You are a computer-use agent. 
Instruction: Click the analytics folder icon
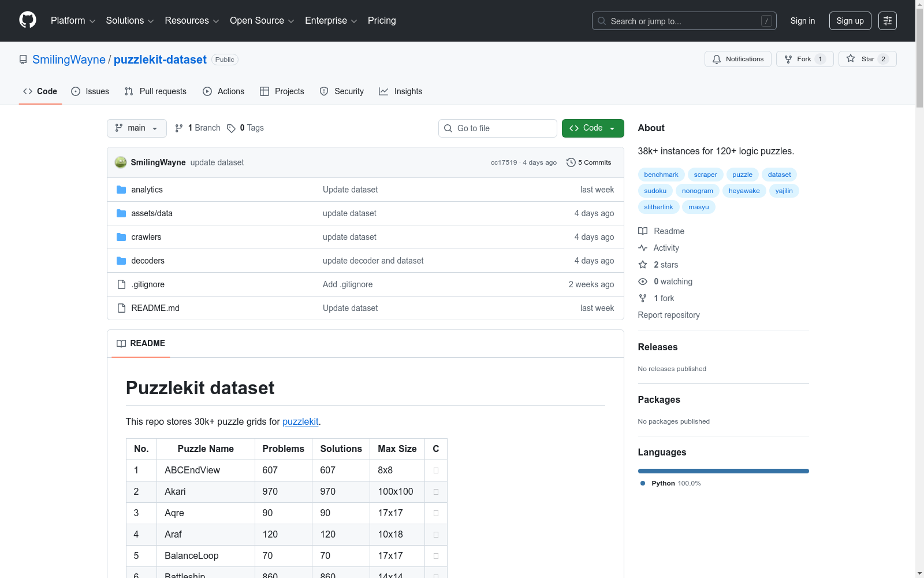point(121,190)
